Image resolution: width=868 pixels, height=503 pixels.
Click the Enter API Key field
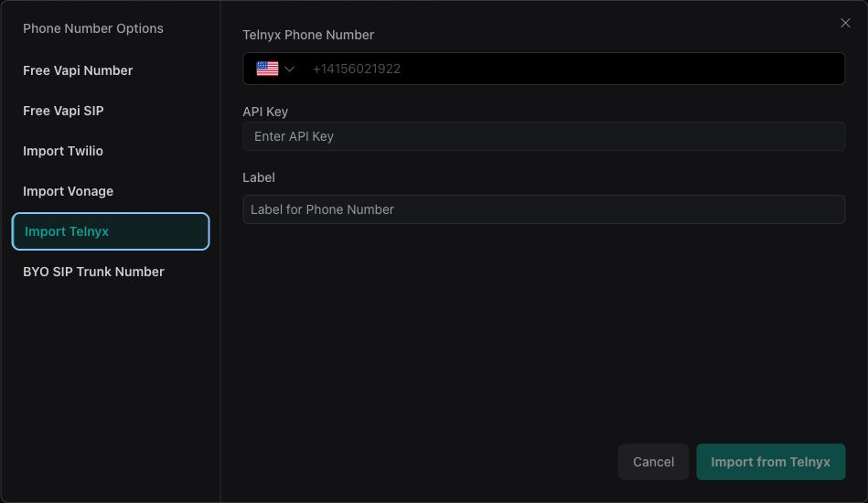(x=543, y=136)
